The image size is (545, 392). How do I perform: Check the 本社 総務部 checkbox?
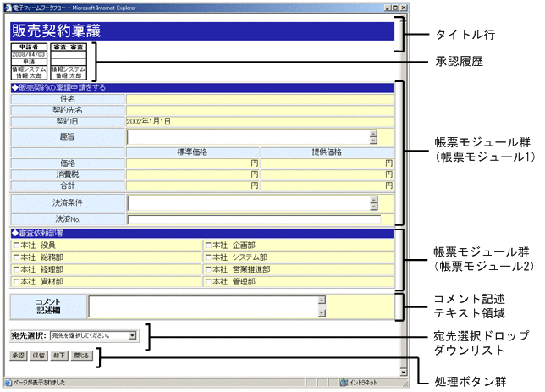pyautogui.click(x=16, y=257)
